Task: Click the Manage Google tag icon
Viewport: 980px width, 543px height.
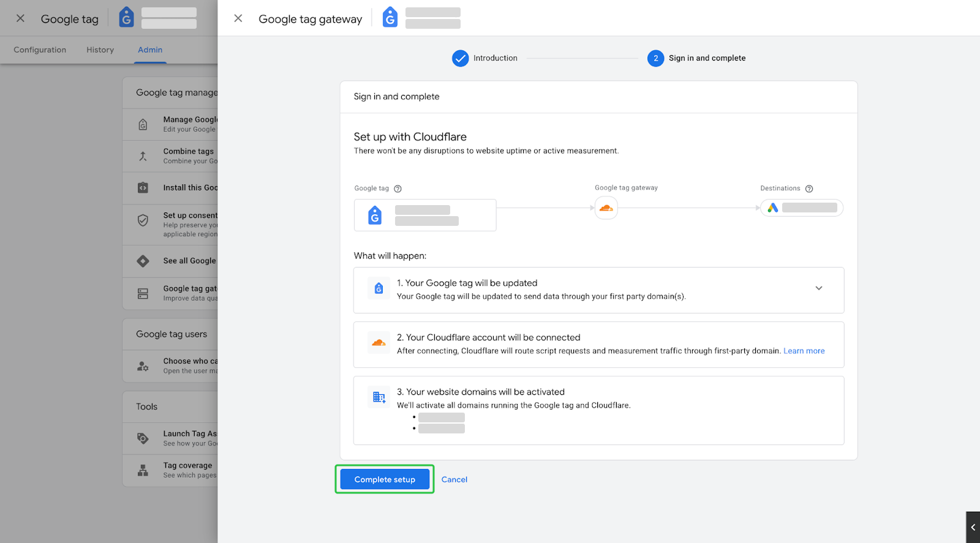Action: [143, 125]
